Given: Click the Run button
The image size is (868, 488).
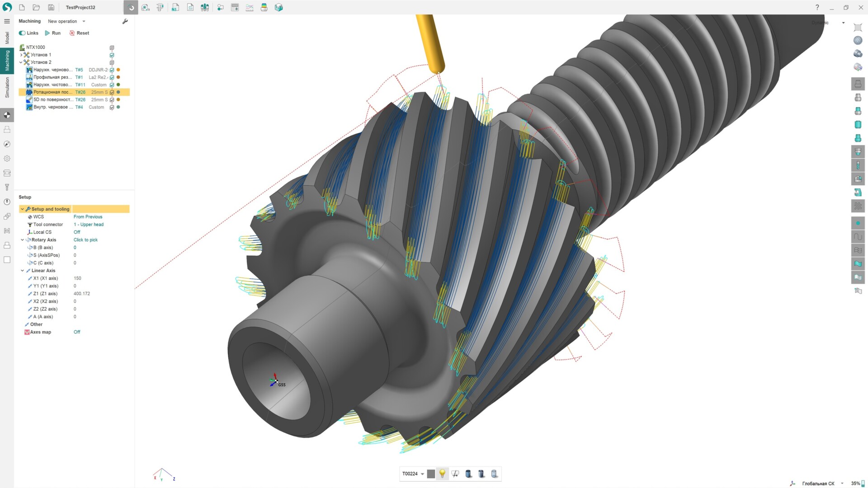Looking at the screenshot, I should pyautogui.click(x=52, y=33).
